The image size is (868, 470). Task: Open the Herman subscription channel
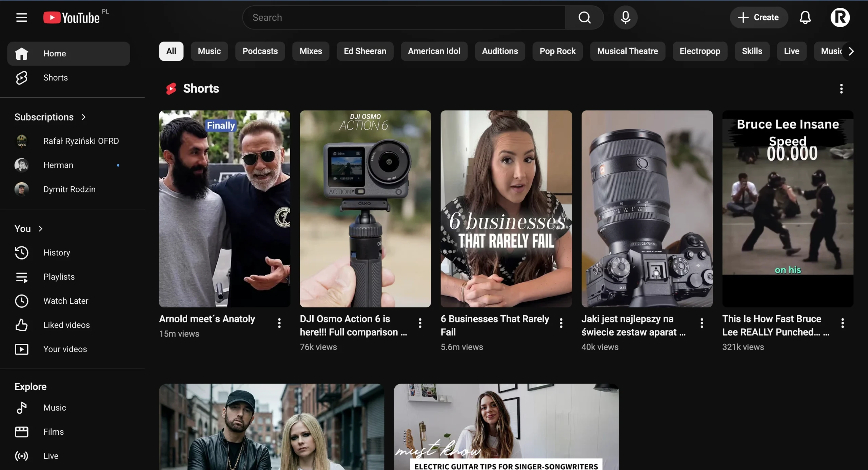pos(58,165)
